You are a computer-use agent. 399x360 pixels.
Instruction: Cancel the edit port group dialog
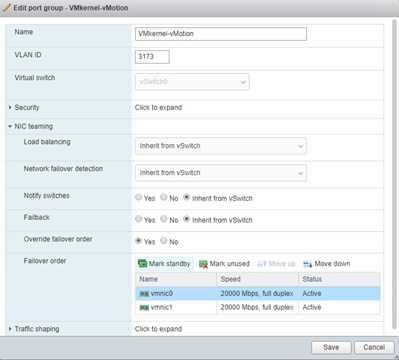coord(374,347)
